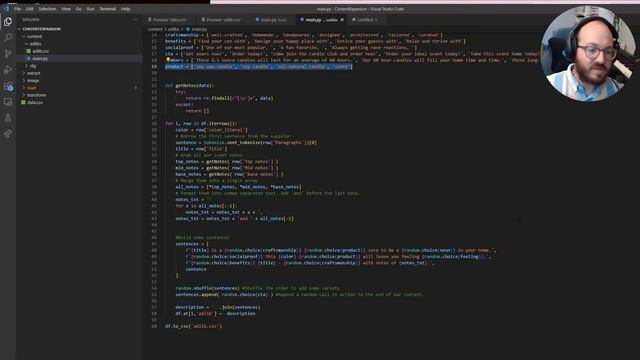This screenshot has height=360, width=640.
Task: Open the Extensions view with update badge
Action: click(8, 86)
